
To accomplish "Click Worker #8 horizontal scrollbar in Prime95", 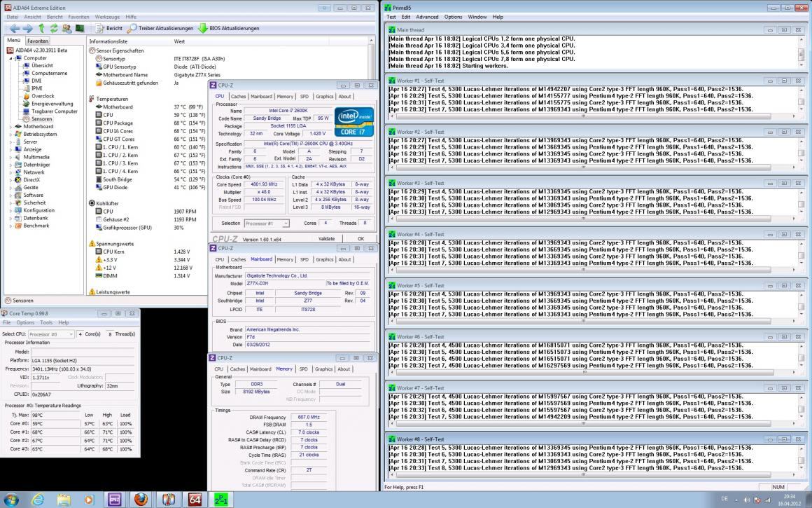I will coord(591,475).
